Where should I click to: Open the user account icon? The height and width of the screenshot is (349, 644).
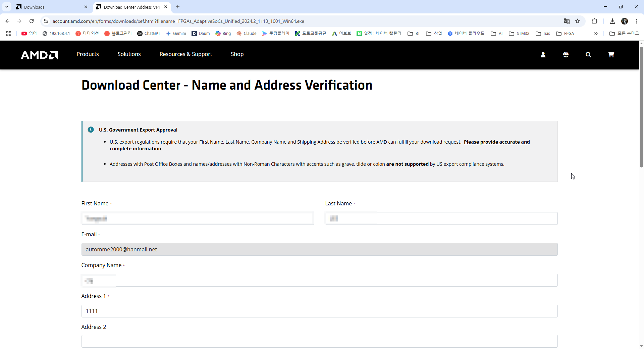point(543,55)
